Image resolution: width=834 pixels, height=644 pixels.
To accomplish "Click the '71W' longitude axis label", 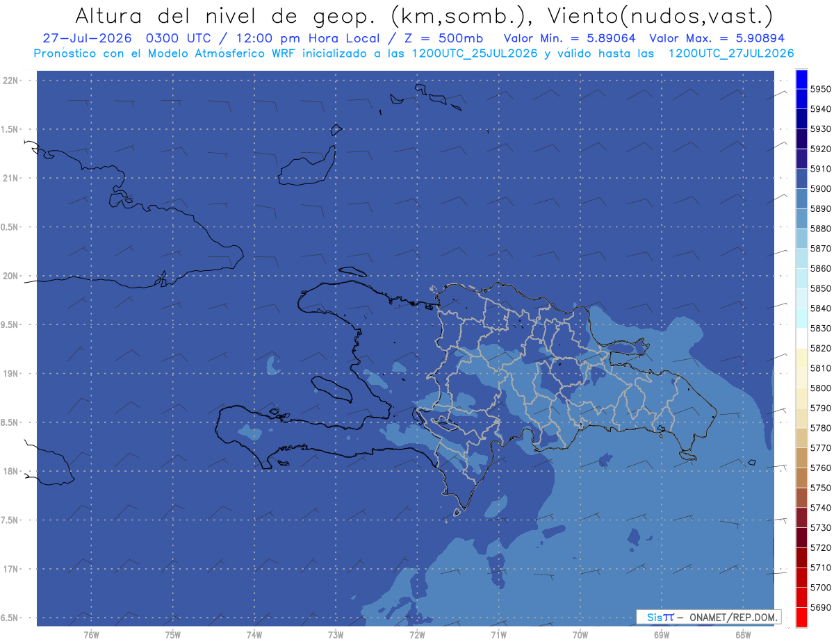I will point(498,635).
